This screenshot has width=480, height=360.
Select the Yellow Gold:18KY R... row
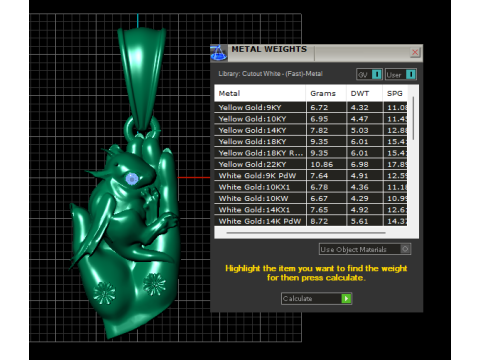point(311,153)
